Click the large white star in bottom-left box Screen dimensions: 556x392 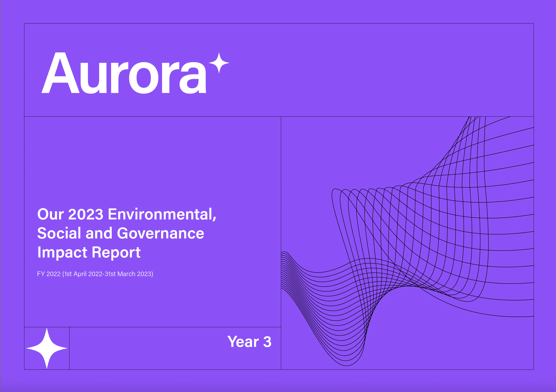(x=47, y=348)
